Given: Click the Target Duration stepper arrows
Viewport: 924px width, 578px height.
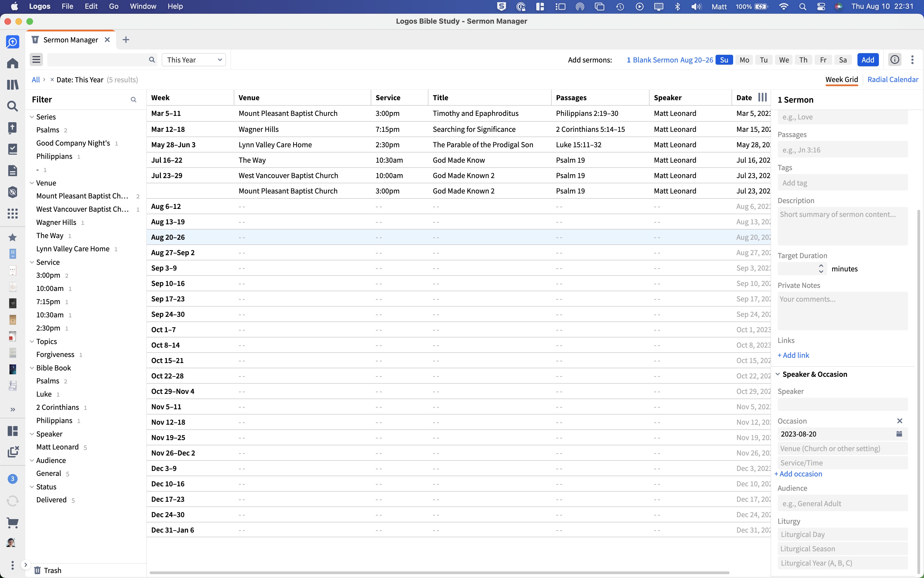Looking at the screenshot, I should point(821,269).
